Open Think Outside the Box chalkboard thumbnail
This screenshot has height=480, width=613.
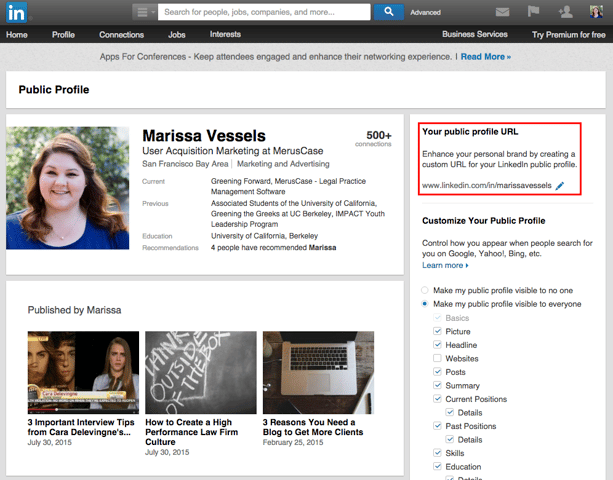[201, 373]
